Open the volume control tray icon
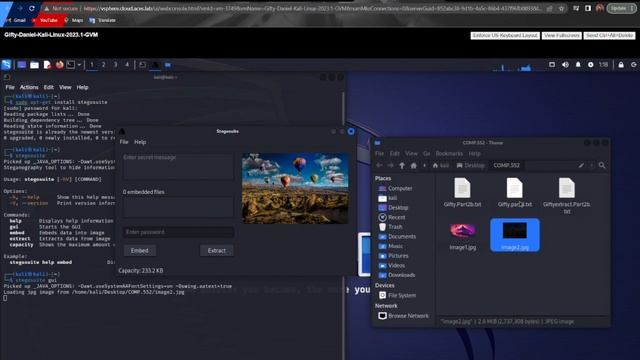Image resolution: width=640 pixels, height=360 pixels. [x=565, y=64]
